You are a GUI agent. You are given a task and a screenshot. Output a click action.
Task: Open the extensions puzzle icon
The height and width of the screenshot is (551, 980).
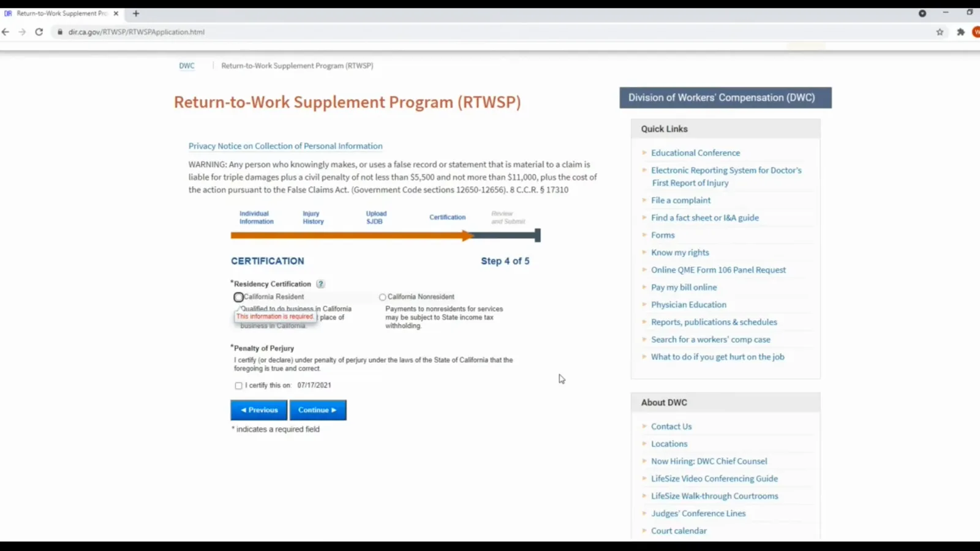pyautogui.click(x=960, y=32)
